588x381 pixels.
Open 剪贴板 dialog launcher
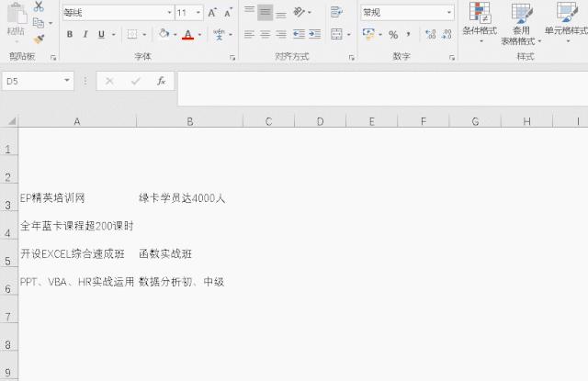pos(53,57)
